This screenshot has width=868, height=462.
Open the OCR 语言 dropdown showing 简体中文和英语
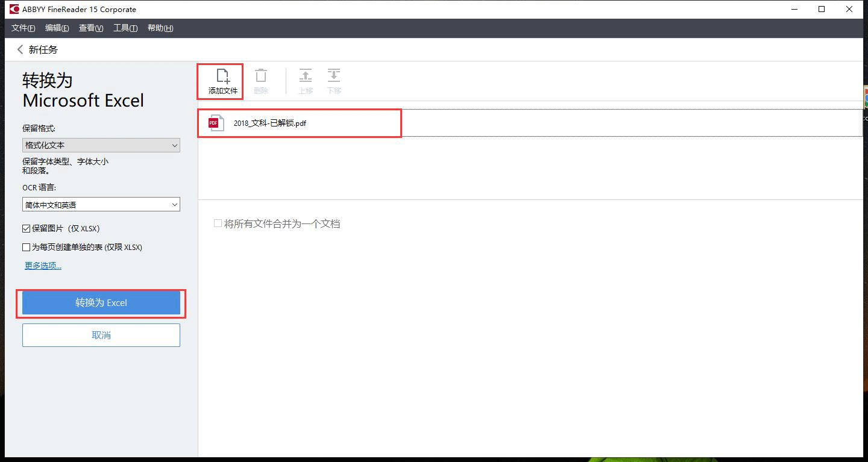[x=101, y=205]
